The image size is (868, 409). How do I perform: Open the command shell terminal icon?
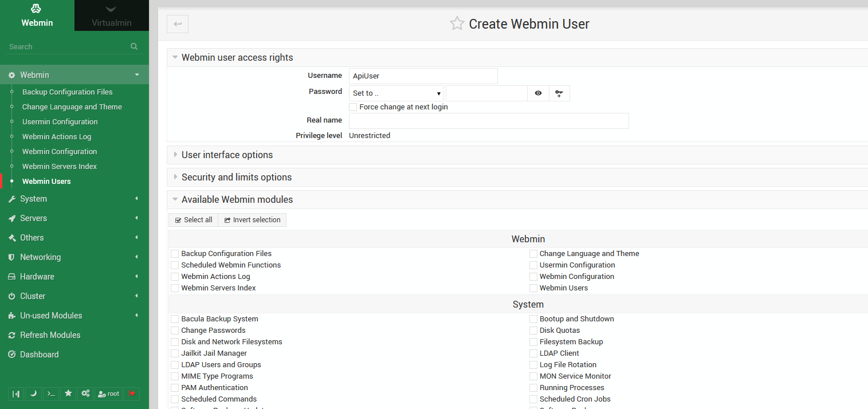pos(51,394)
